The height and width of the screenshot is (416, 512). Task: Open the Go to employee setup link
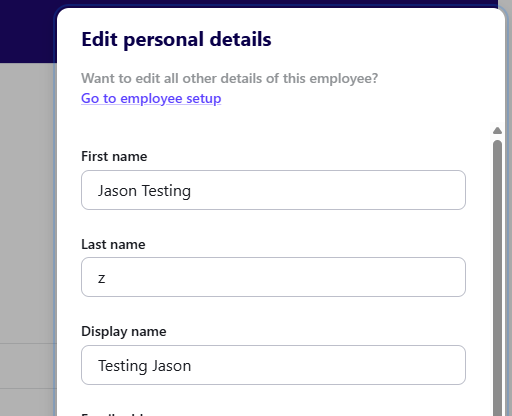coord(151,98)
